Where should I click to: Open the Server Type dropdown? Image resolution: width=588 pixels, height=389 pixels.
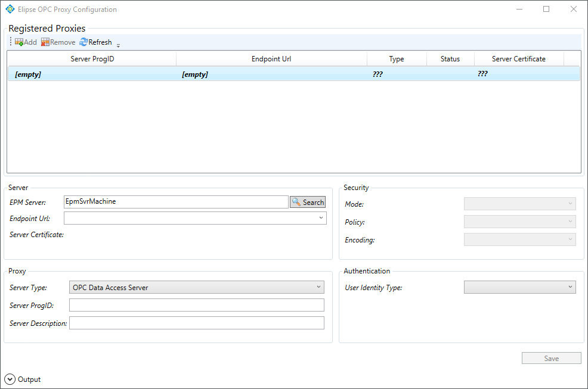coord(318,287)
